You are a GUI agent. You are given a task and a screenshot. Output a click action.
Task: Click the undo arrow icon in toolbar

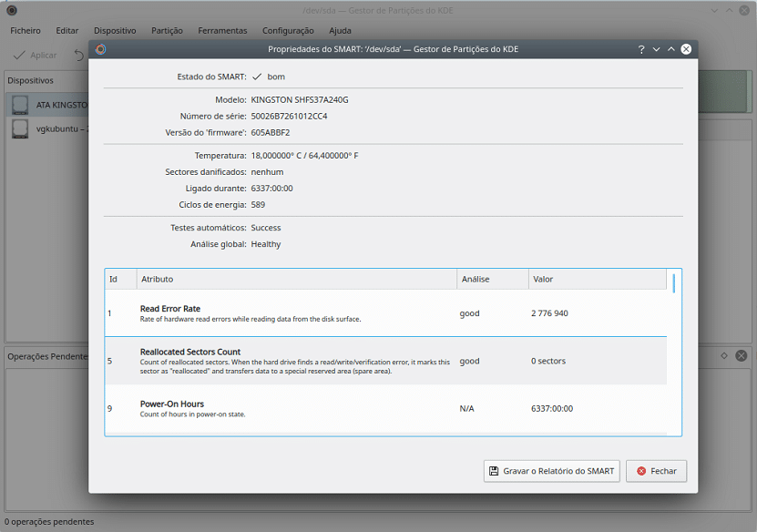tap(79, 55)
